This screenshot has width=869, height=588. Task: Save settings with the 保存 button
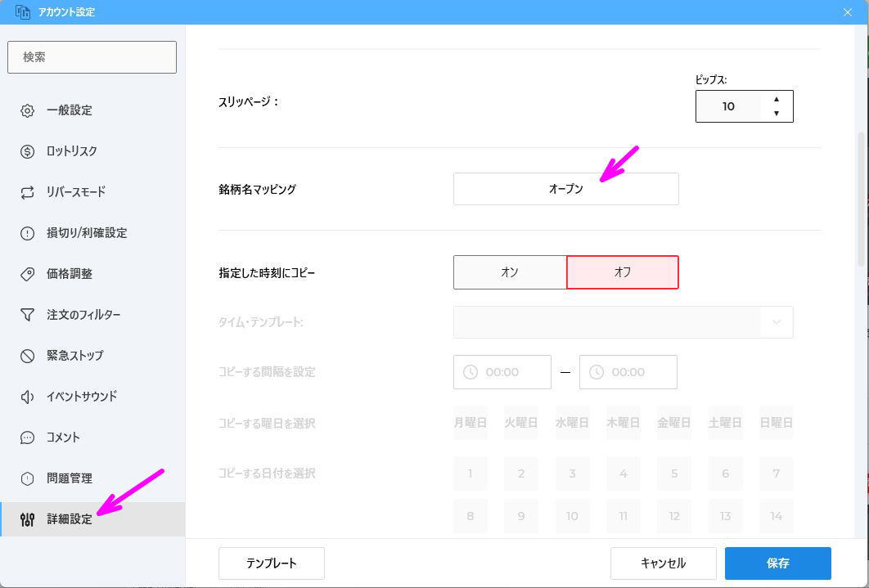pos(777,563)
